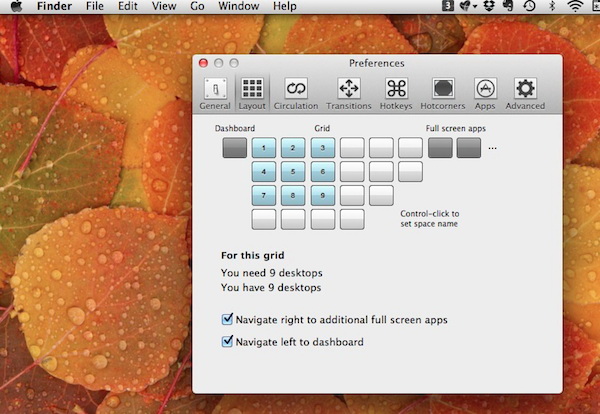Open the Apple menu
Screen dimensions: 600x414
pyautogui.click(x=16, y=6)
